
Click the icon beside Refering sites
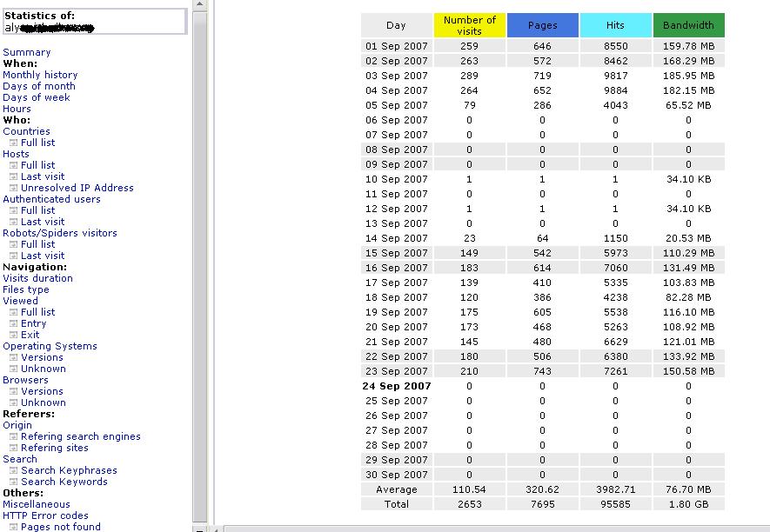click(x=14, y=448)
